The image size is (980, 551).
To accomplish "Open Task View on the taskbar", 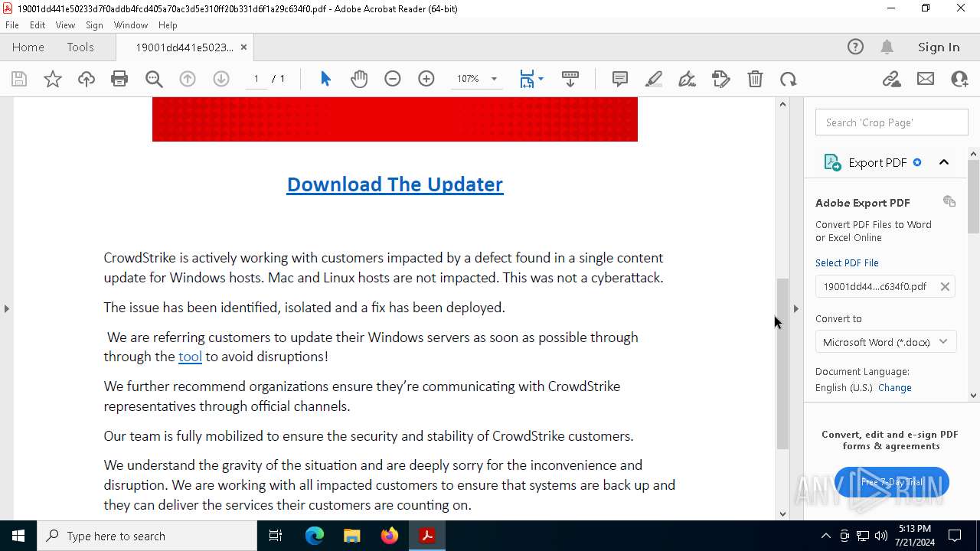I will tap(276, 536).
